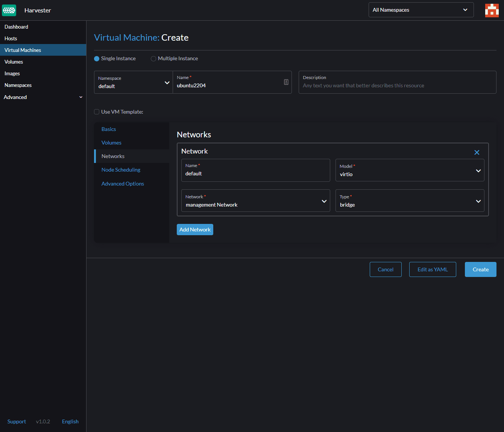Switch to the Volumes tab in the form

coord(111,143)
